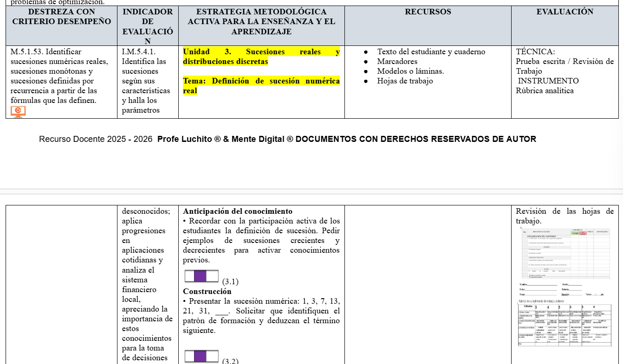Select the purple block image labeled (3.1)

pyautogui.click(x=201, y=276)
